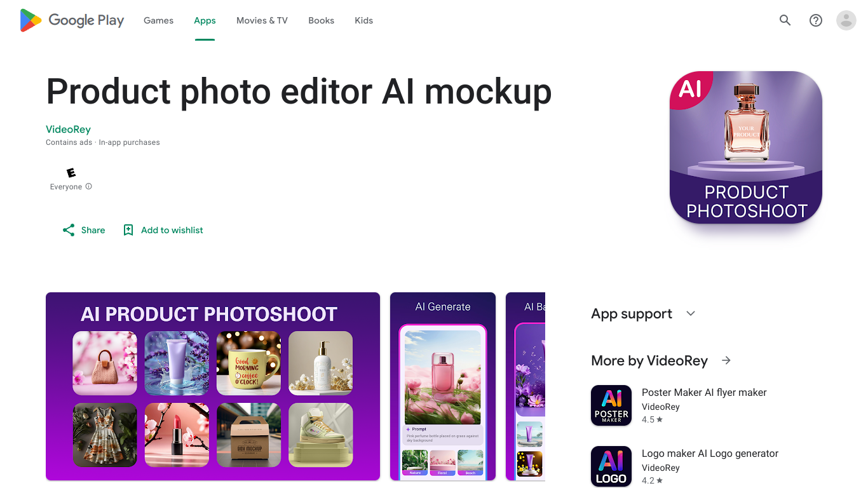Click the Share icon
The width and height of the screenshot is (868, 488).
[x=69, y=230]
